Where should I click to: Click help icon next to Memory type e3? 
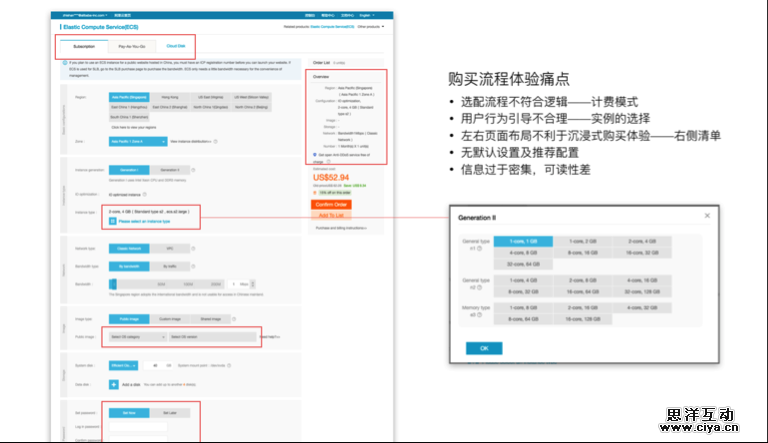[479, 316]
